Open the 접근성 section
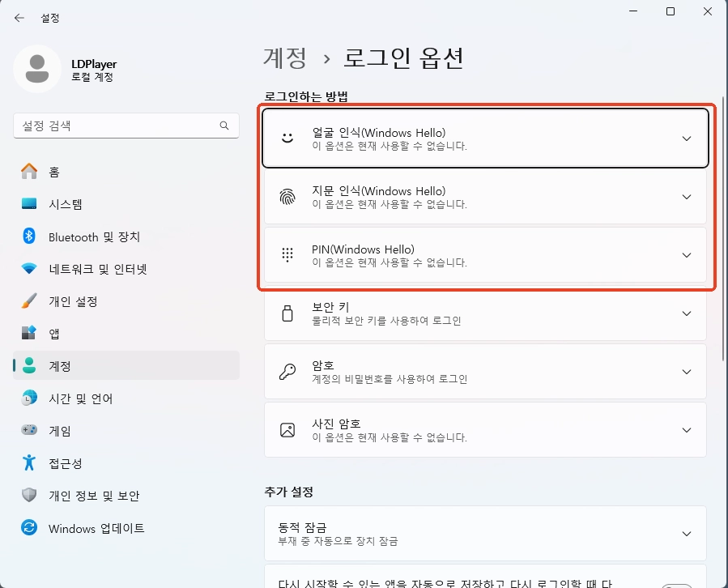 pos(126,462)
